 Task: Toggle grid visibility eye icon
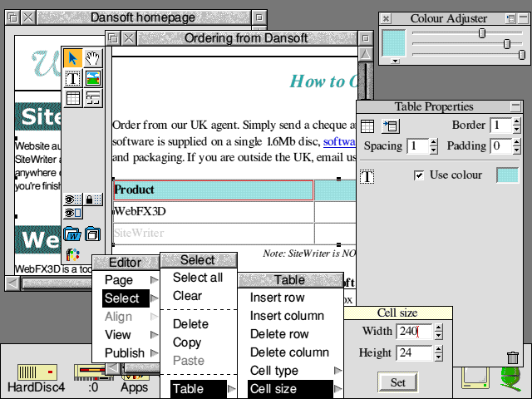(72, 199)
